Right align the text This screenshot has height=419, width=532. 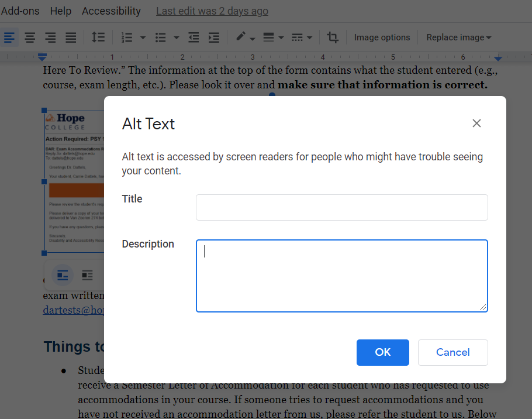pyautogui.click(x=50, y=37)
